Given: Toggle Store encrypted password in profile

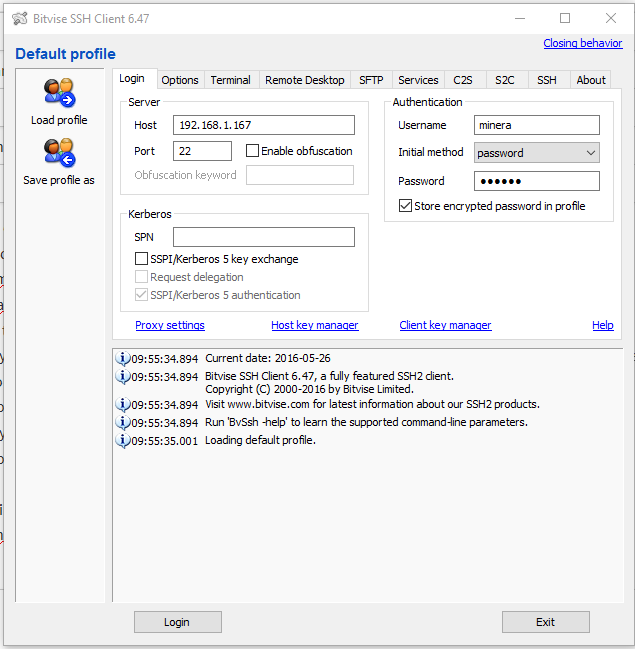Looking at the screenshot, I should (405, 206).
